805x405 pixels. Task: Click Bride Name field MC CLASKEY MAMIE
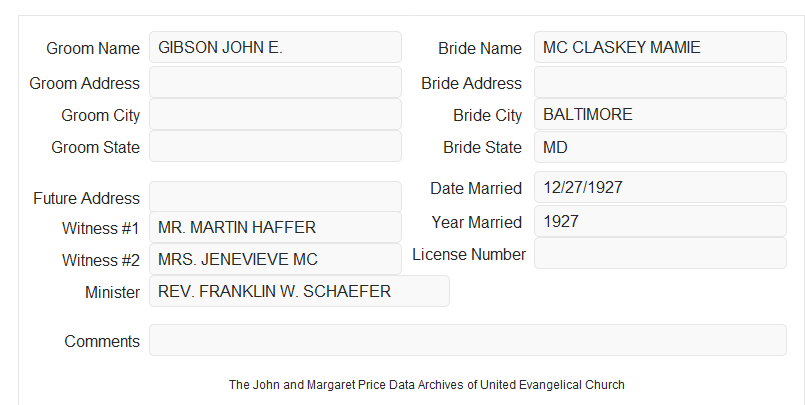pos(660,47)
